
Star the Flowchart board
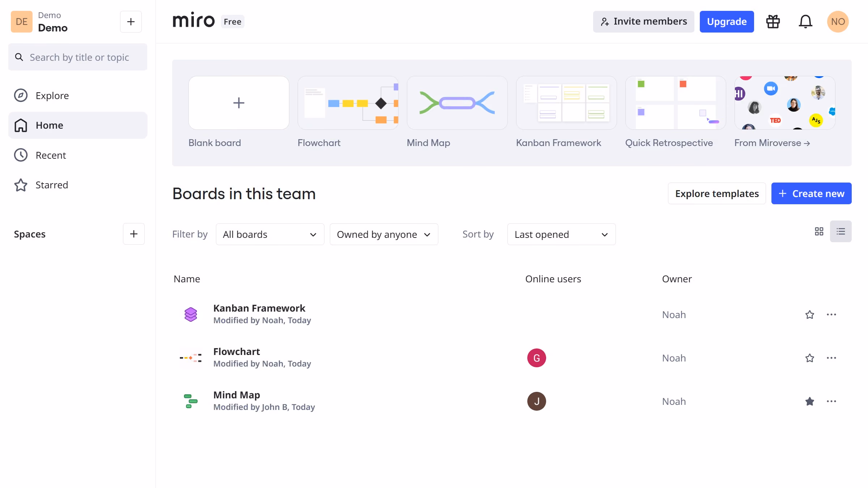tap(809, 358)
